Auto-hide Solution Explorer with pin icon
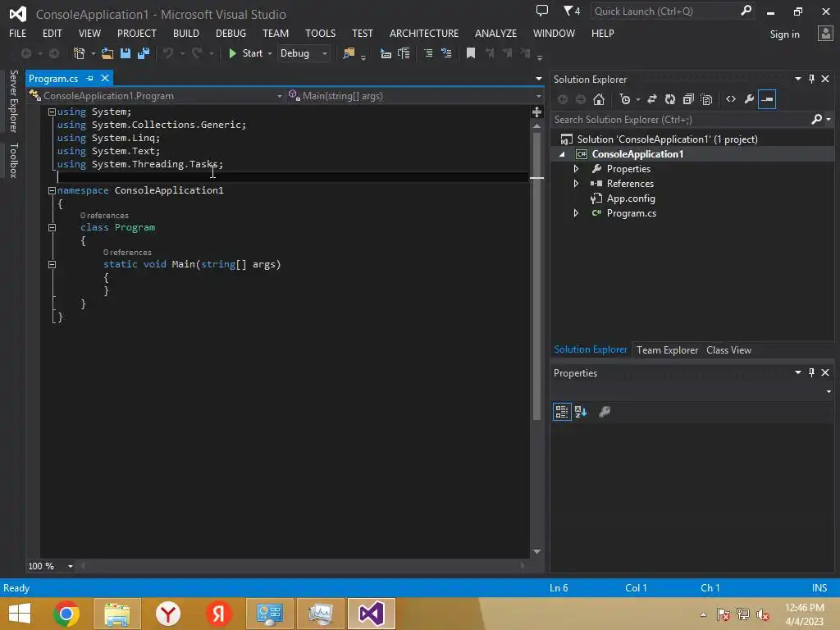This screenshot has height=630, width=840. coord(811,79)
